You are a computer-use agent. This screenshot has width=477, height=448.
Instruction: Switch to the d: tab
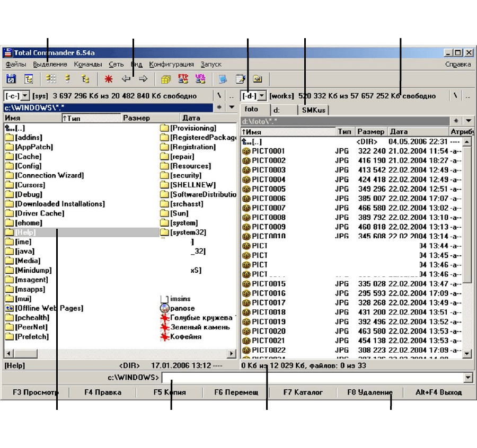coord(284,110)
